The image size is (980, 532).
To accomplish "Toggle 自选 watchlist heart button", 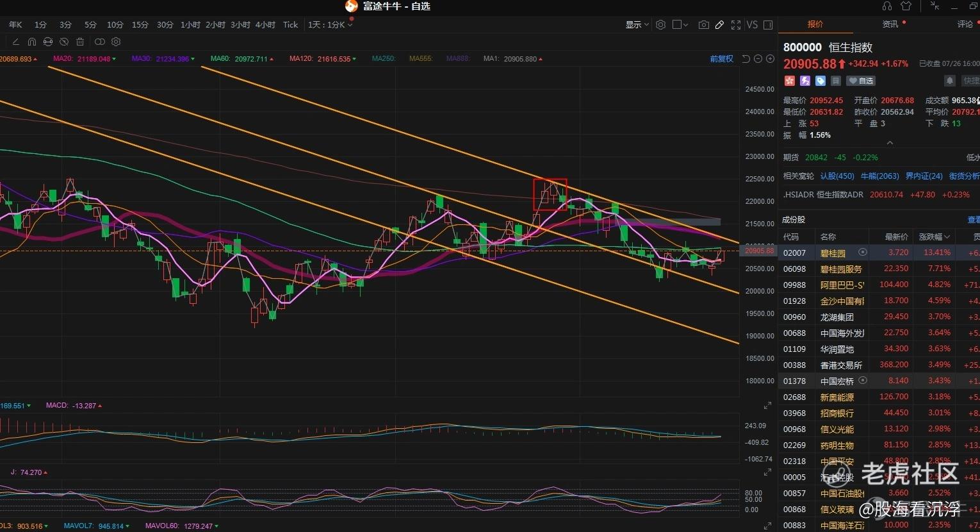I will pos(860,81).
